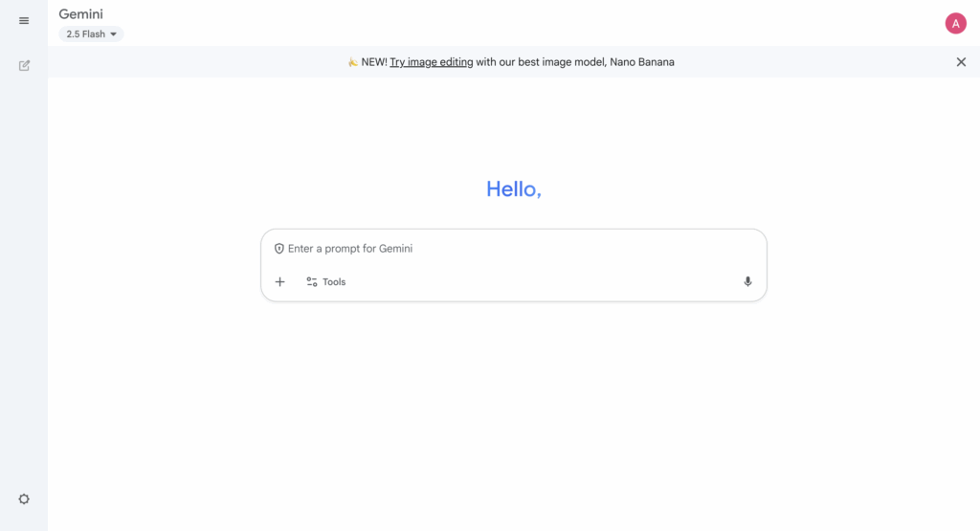Click the microphone icon for voice input
The image size is (980, 531).
(747, 282)
